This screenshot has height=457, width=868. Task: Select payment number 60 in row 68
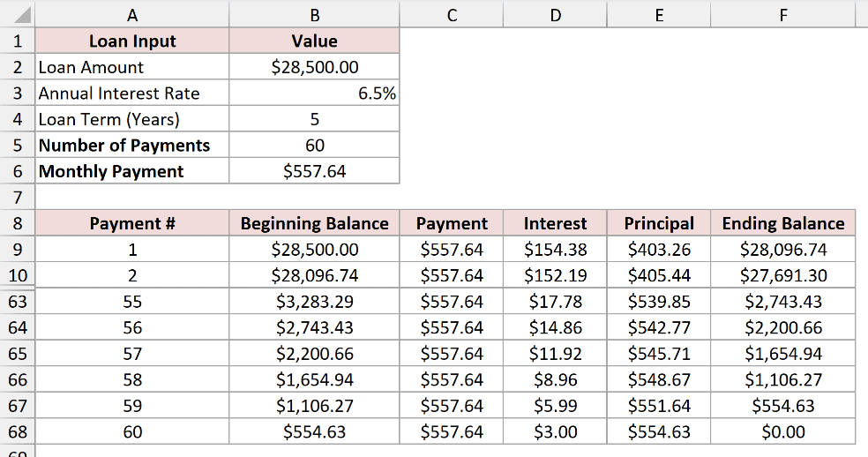(132, 431)
